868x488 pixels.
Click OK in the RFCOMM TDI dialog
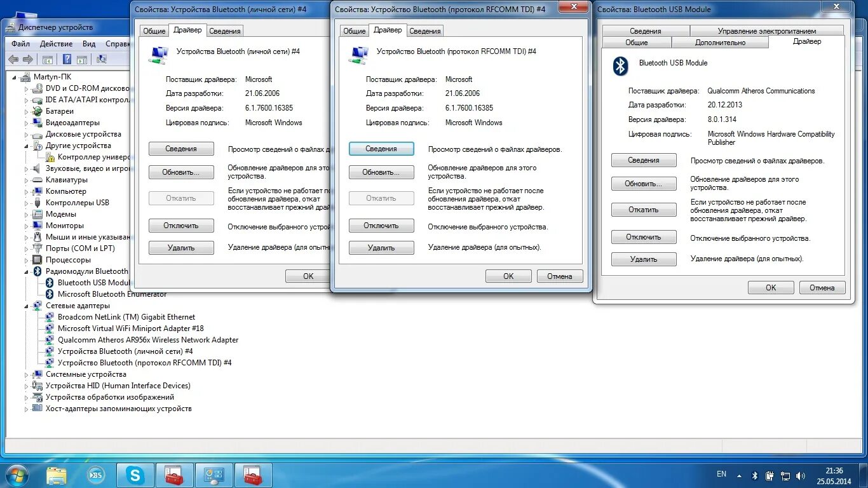tap(508, 276)
